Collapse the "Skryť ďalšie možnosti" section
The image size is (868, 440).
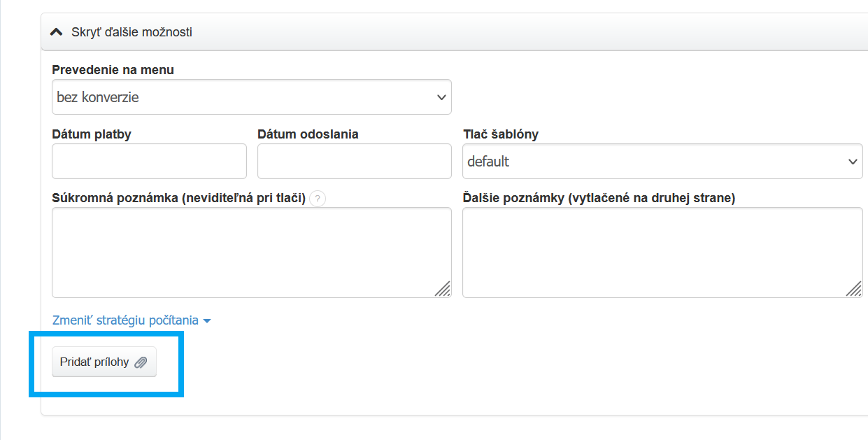[x=131, y=32]
